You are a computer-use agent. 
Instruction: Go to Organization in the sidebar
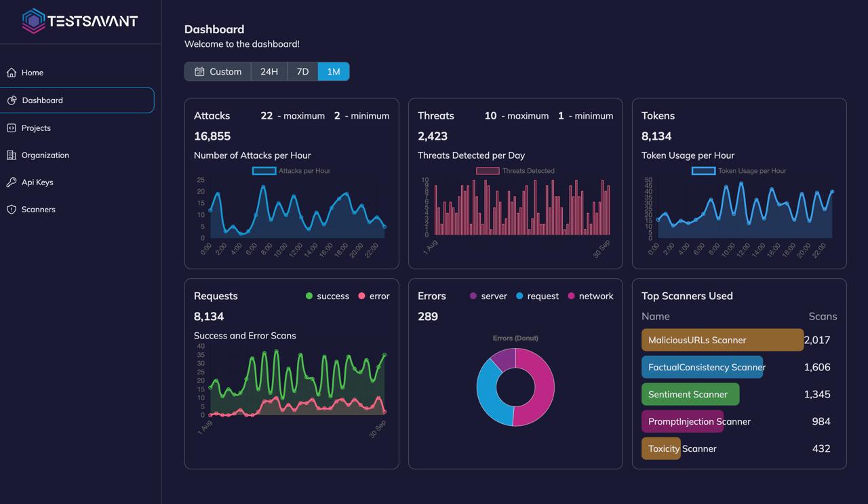pyautogui.click(x=45, y=155)
